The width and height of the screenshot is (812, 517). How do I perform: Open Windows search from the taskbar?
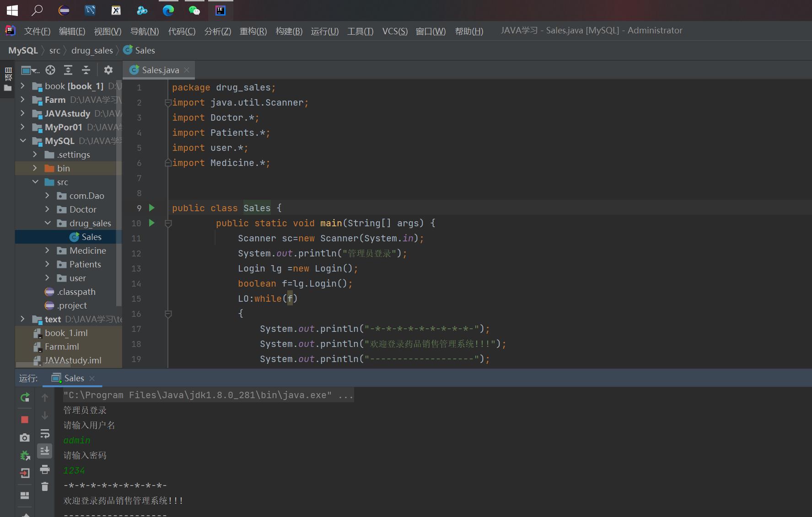point(38,10)
